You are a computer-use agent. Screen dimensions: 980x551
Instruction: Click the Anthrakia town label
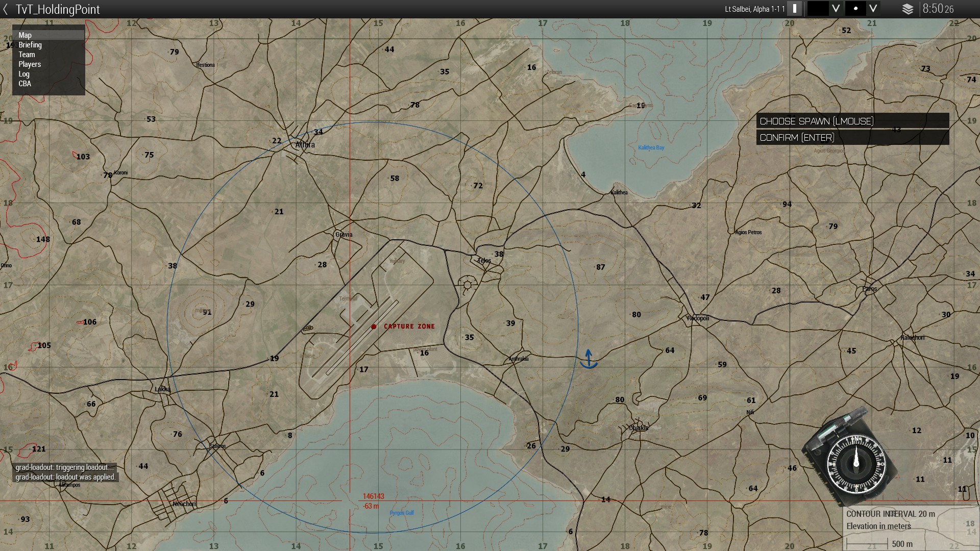pyautogui.click(x=519, y=359)
